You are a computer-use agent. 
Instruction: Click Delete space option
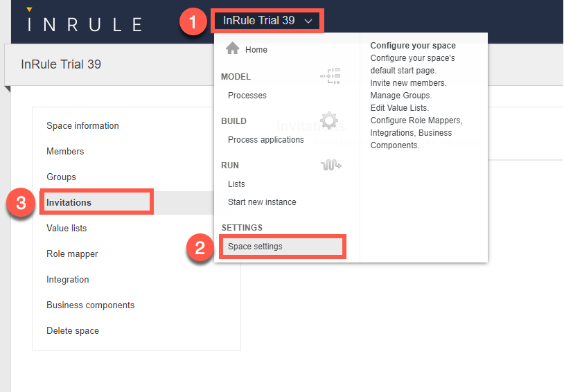click(73, 331)
